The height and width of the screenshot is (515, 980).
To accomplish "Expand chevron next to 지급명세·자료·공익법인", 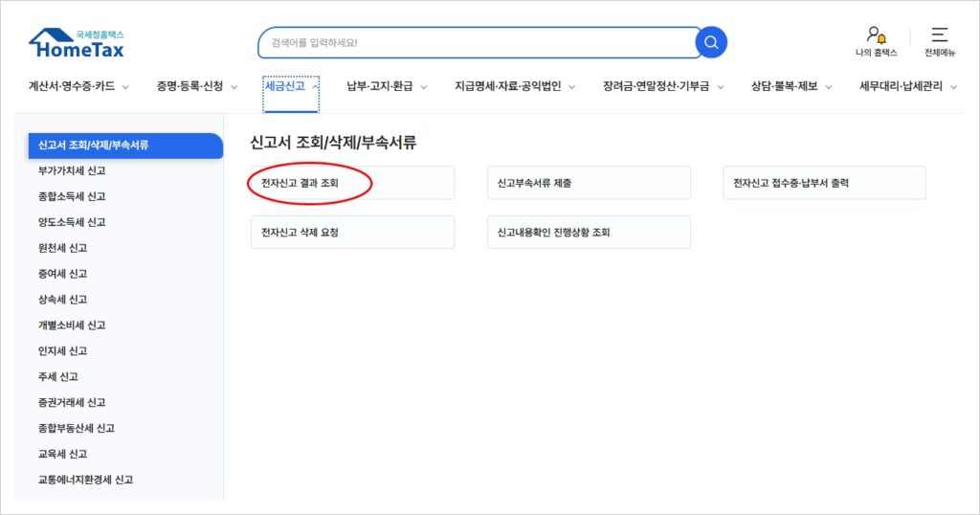I will (572, 87).
